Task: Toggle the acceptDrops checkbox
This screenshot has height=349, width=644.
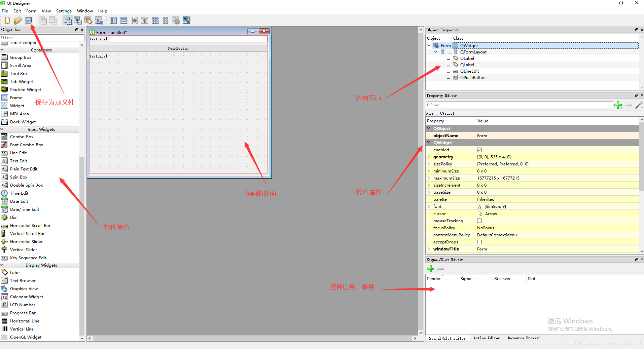Action: click(x=479, y=242)
